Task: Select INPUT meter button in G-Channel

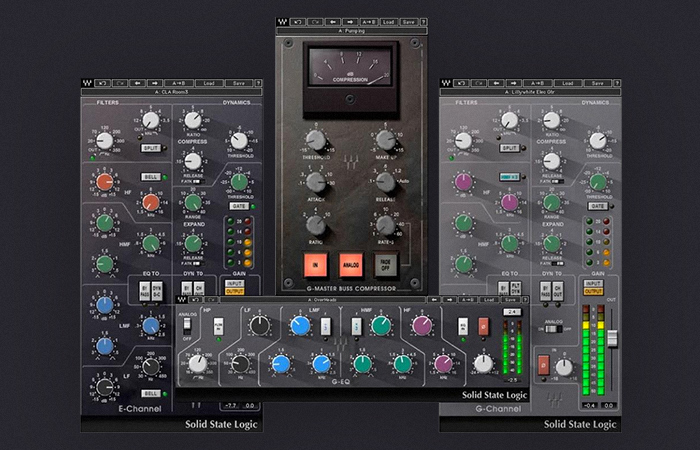Action: 593,283
